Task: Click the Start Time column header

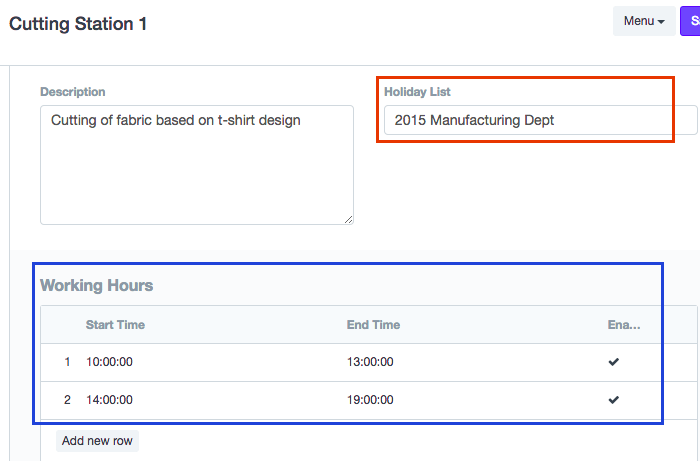Action: click(x=115, y=325)
